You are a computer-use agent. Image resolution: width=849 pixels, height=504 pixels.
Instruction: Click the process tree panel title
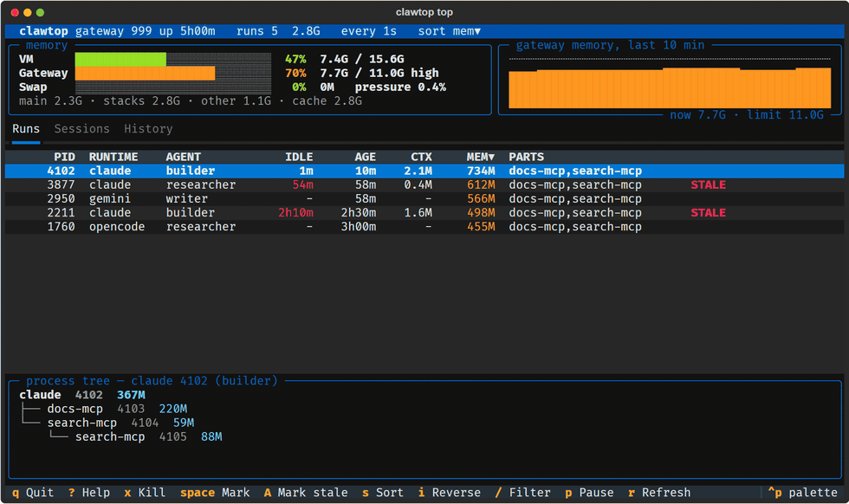point(152,381)
